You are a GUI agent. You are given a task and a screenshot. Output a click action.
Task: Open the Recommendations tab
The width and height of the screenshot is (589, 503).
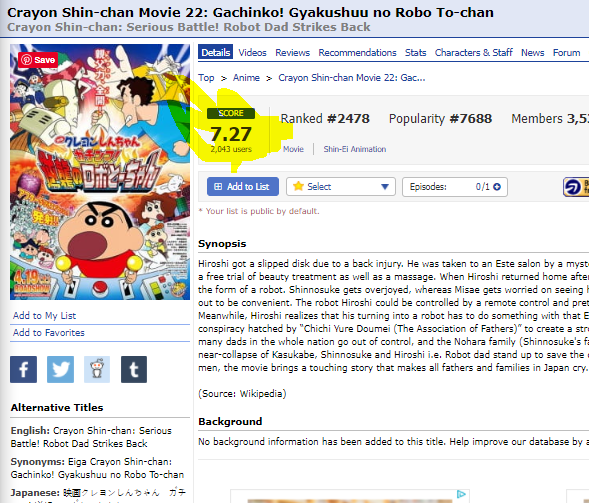pyautogui.click(x=357, y=53)
